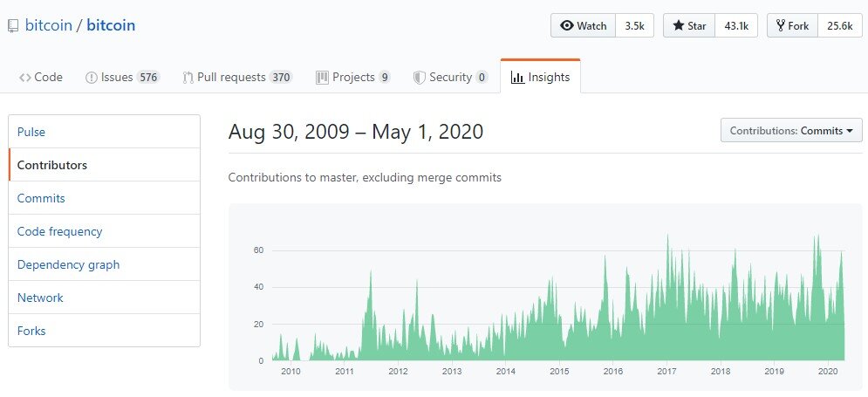868x397 pixels.
Task: Open Dependency graph in the sidebar
Action: pos(104,264)
